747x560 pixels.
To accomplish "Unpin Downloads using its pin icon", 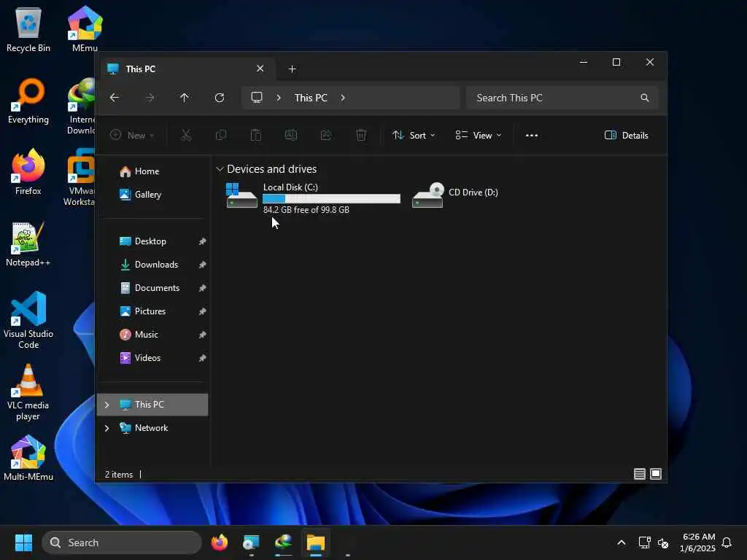I will point(203,265).
